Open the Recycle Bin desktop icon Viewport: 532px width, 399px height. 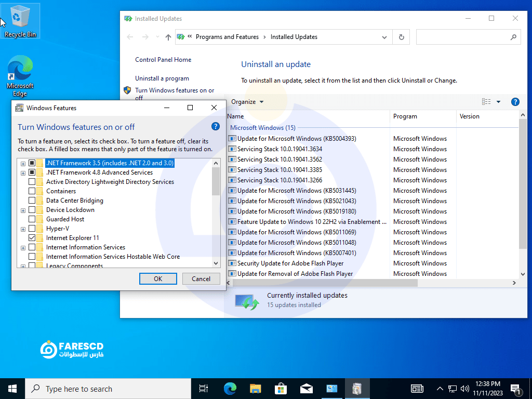coord(20,21)
